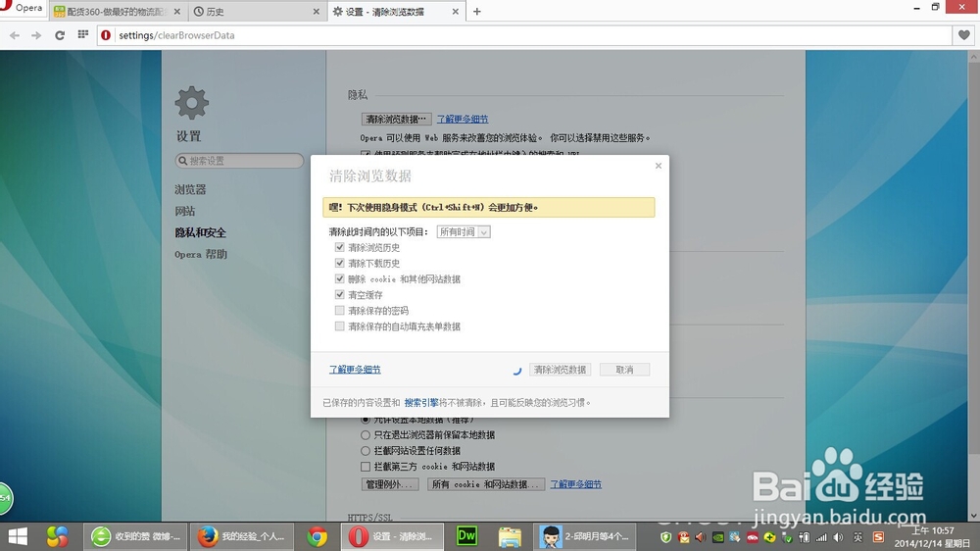Open 网站 settings section
The height and width of the screenshot is (551, 980).
click(185, 211)
